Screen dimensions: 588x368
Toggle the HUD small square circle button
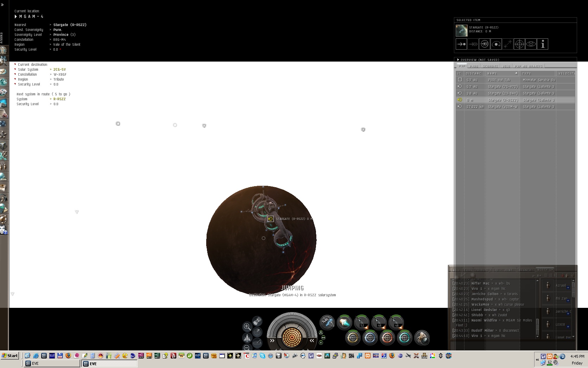(x=321, y=343)
